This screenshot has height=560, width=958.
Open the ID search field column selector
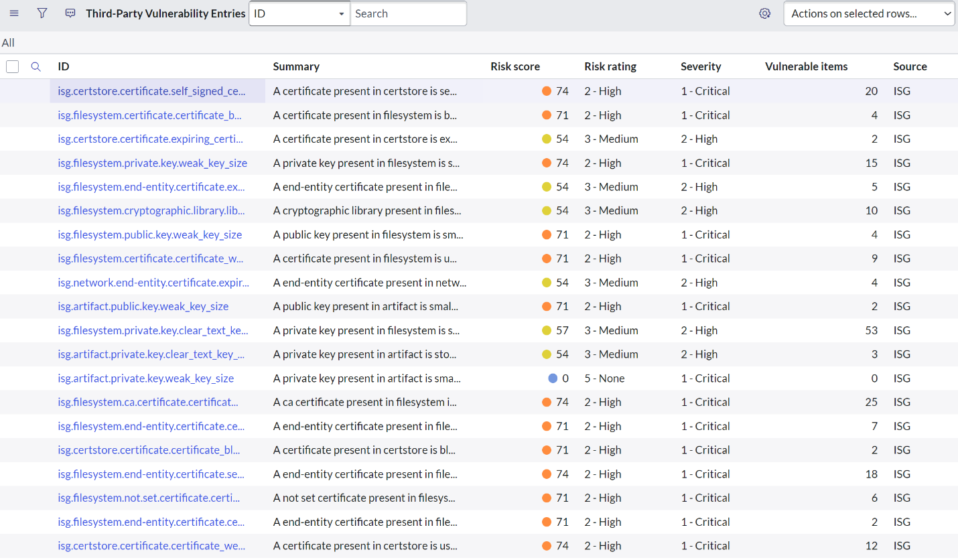coord(299,13)
